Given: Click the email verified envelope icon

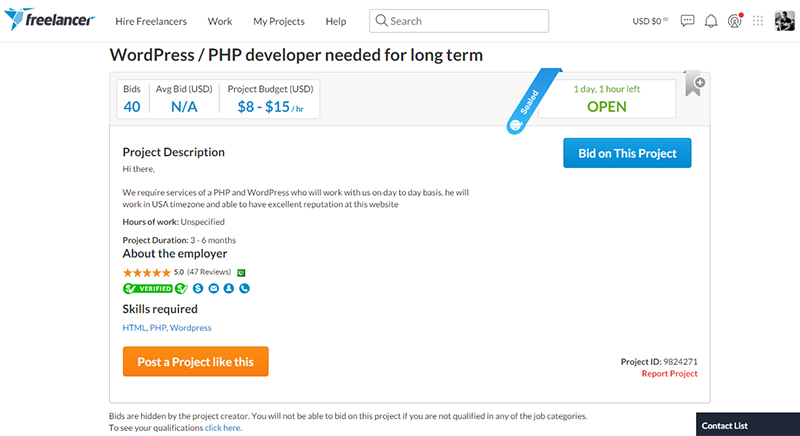Looking at the screenshot, I should (213, 289).
